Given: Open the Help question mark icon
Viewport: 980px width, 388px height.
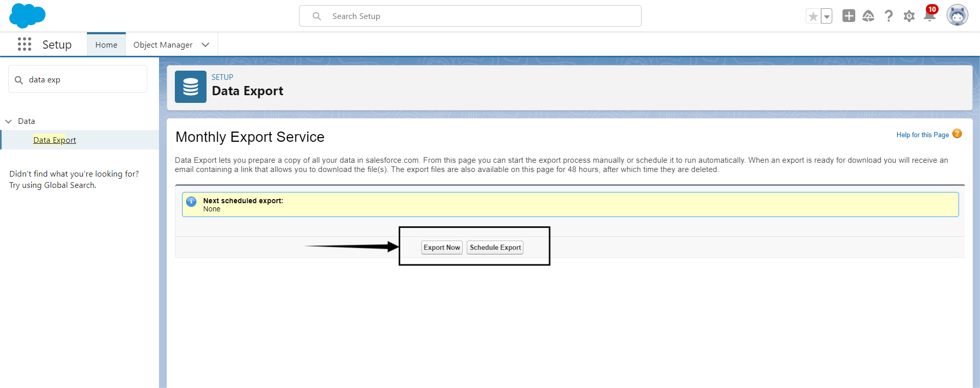Looking at the screenshot, I should [x=888, y=16].
